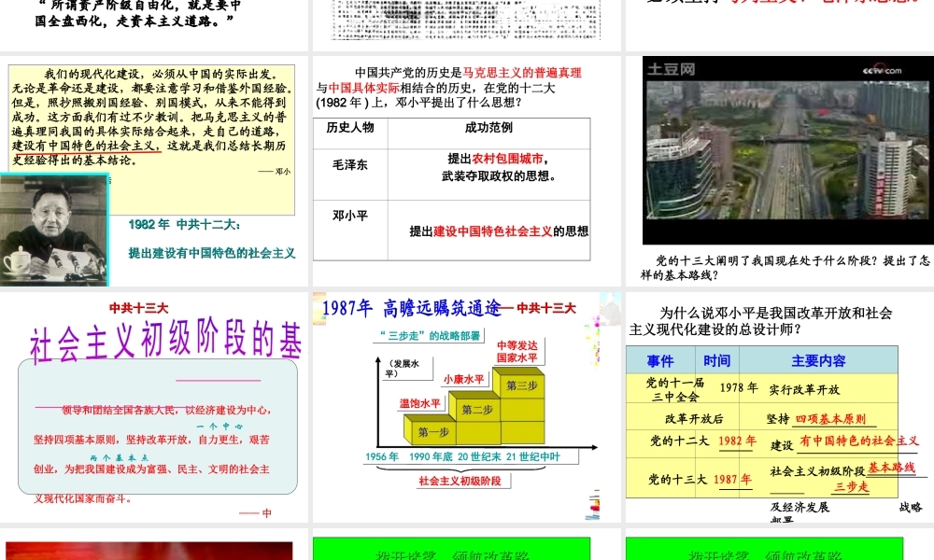Click the 改革开放后 table cell
The width and height of the screenshot is (934, 560).
(694, 418)
